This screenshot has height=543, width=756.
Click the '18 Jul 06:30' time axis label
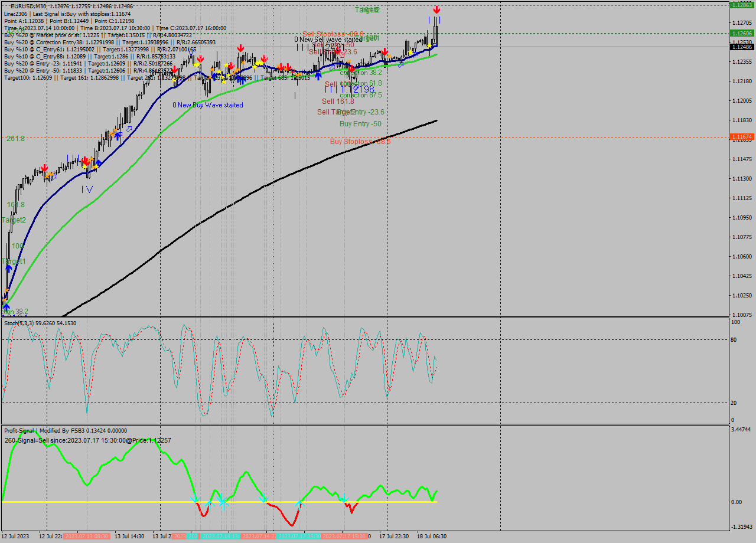pos(432,537)
